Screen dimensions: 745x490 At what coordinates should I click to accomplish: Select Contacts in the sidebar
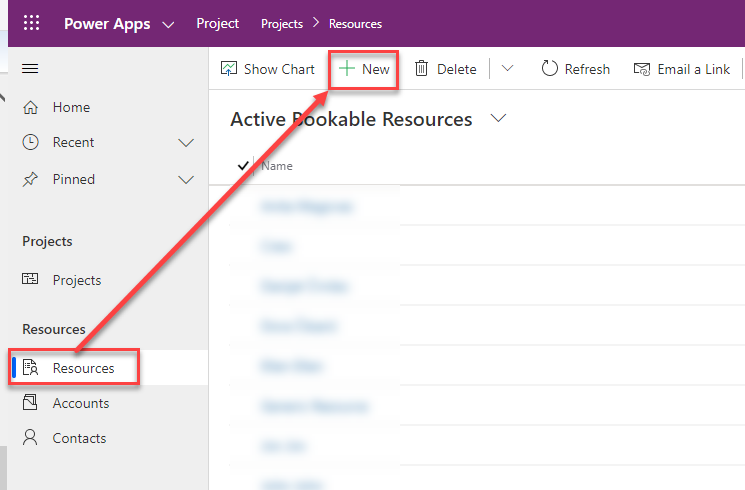pos(79,438)
